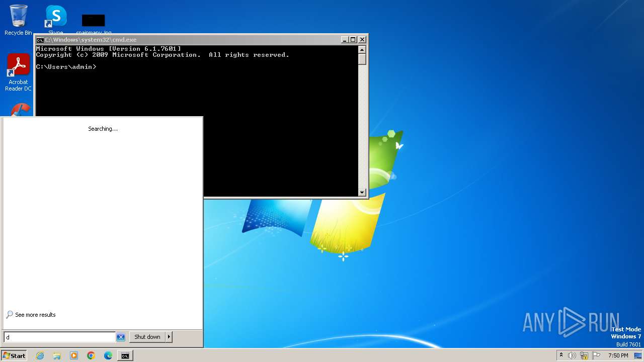Clear the search box with X button
Screen dimensions: 644x362
click(121, 337)
